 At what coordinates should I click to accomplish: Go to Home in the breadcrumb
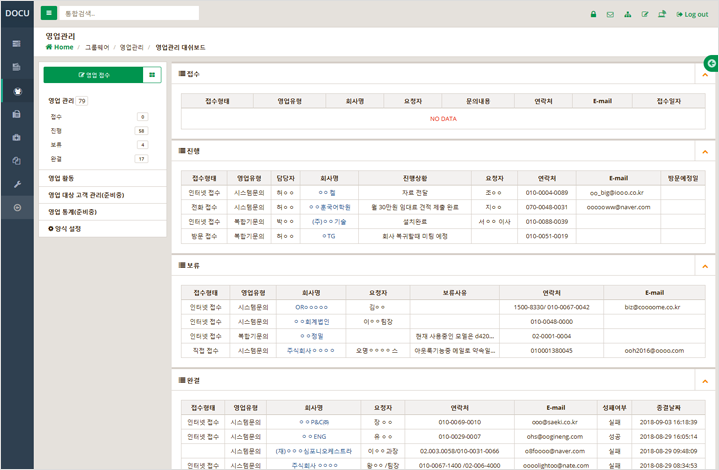60,47
